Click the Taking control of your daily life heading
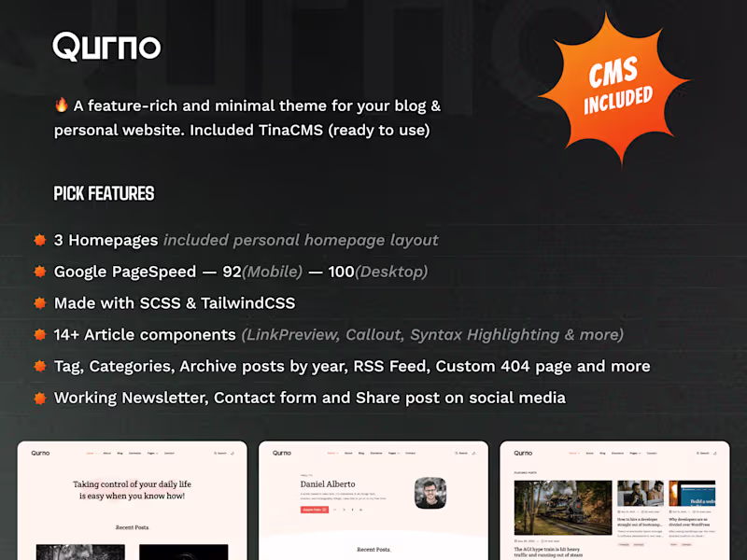The width and height of the screenshot is (747, 560). [132, 490]
